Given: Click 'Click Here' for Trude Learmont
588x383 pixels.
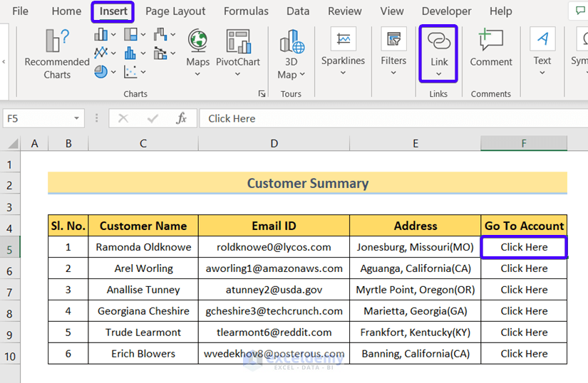Looking at the screenshot, I should pos(524,332).
